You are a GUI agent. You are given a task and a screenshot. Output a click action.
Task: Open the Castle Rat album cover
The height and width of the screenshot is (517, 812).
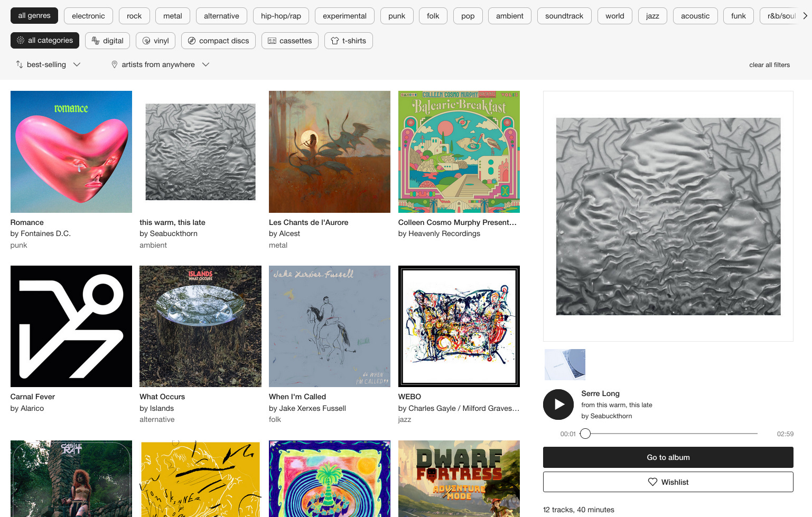(x=71, y=478)
